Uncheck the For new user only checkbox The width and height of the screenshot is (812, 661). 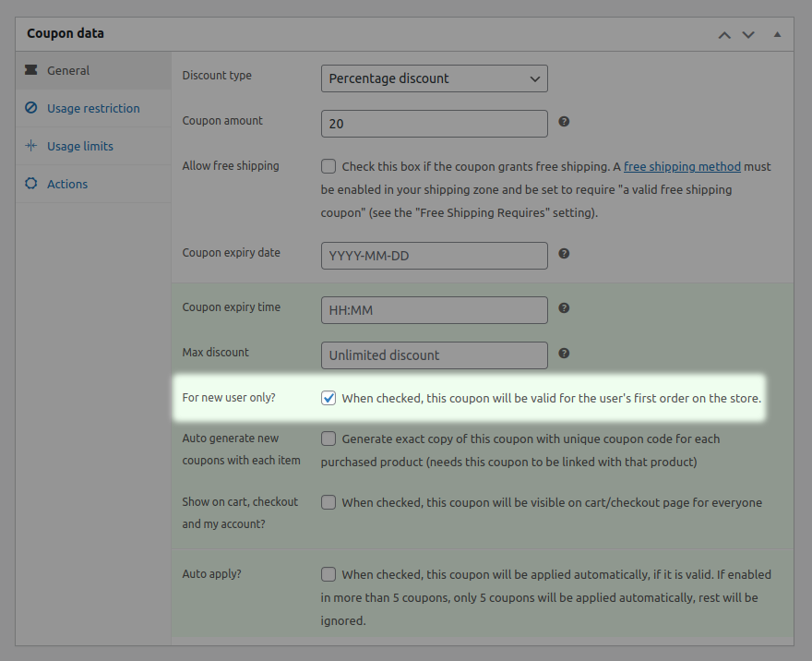click(x=328, y=397)
